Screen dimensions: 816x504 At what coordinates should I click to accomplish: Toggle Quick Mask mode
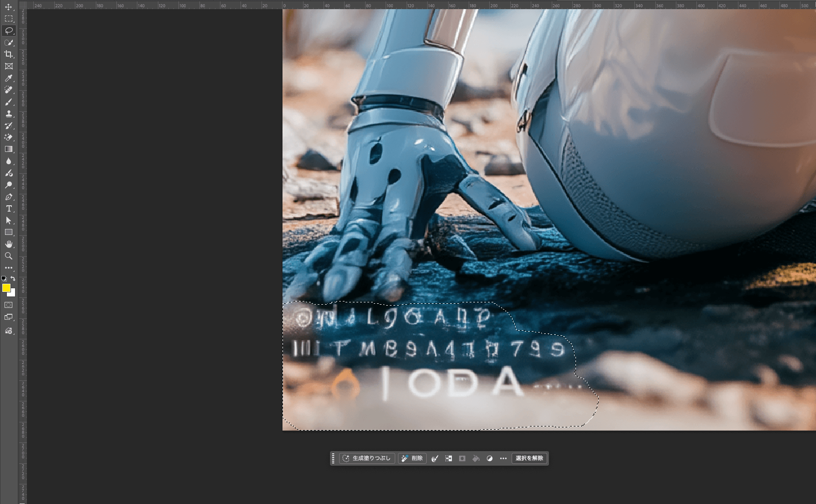coord(8,305)
